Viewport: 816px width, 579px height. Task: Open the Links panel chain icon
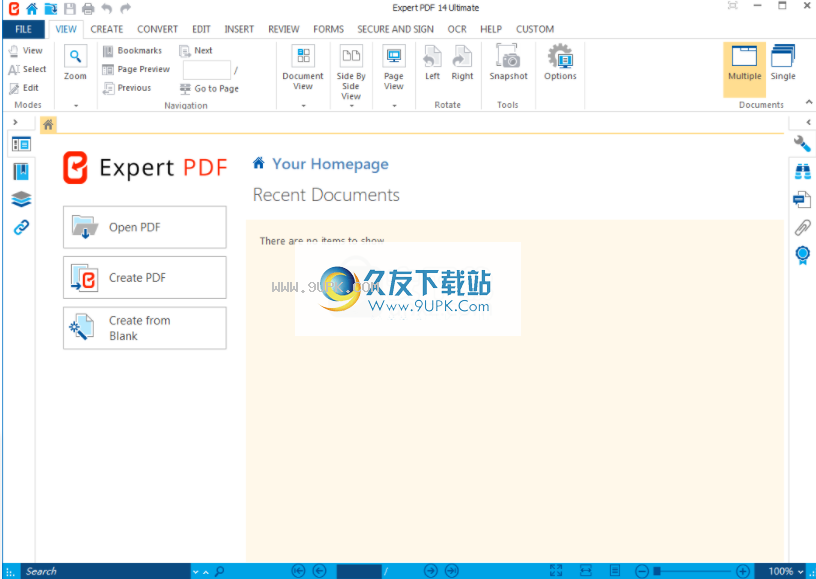(x=21, y=227)
